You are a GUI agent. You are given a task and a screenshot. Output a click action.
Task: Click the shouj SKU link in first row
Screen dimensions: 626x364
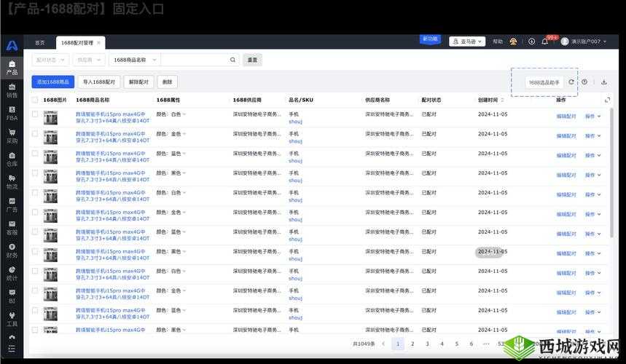(295, 122)
